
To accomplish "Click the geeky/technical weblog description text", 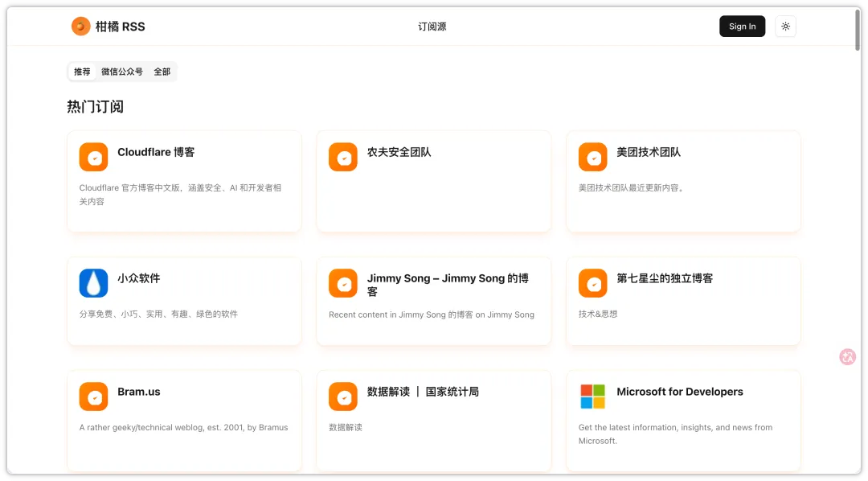I will (183, 428).
